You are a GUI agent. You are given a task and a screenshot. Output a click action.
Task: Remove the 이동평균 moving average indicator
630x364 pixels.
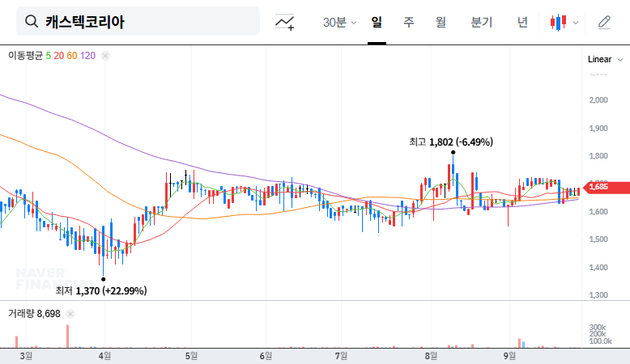105,56
